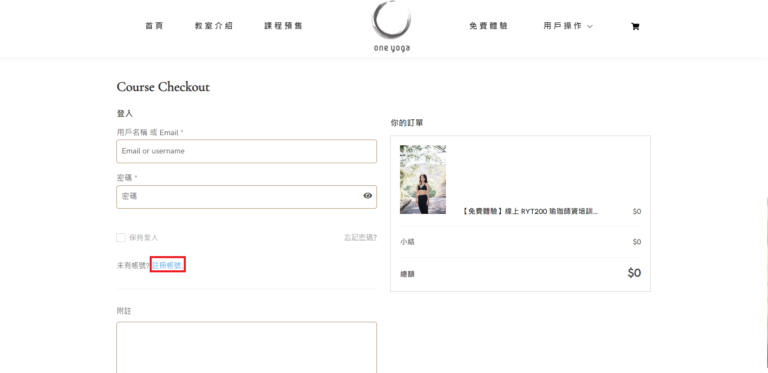768x373 pixels.
Task: Click the yoga course product thumbnail
Action: click(x=423, y=179)
